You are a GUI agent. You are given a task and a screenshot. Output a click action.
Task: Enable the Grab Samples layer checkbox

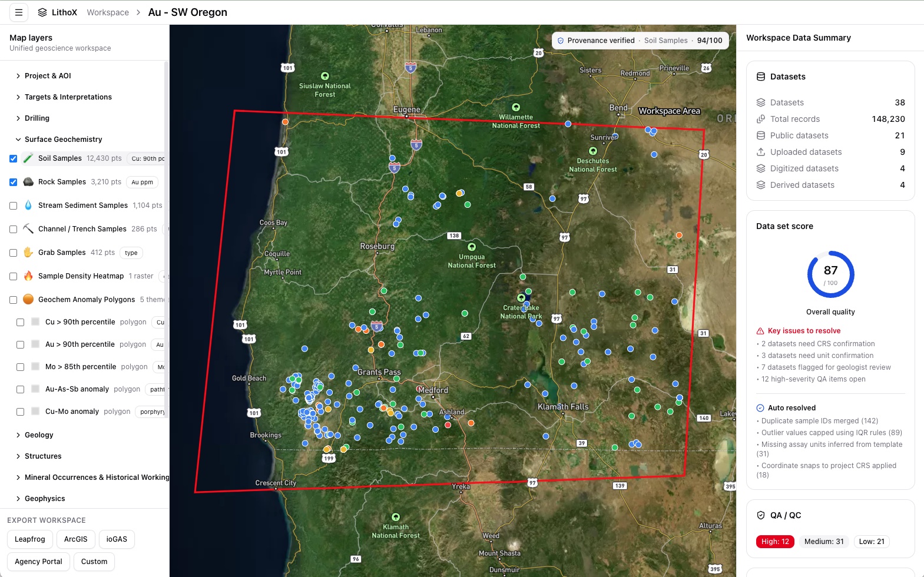pos(13,253)
